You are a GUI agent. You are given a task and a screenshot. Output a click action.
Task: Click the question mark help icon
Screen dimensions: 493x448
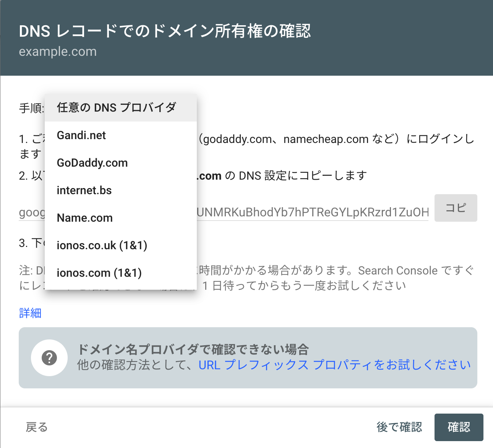[x=49, y=358]
